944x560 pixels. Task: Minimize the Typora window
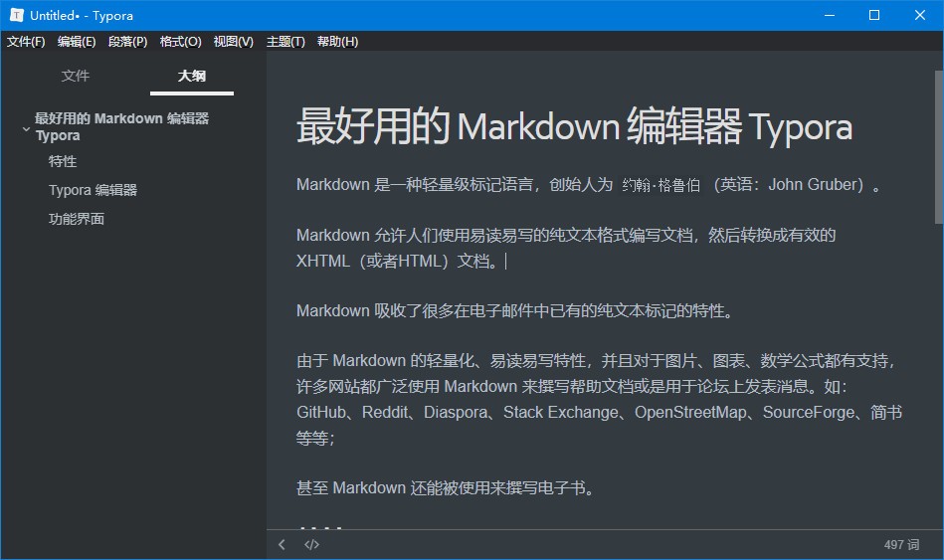pos(830,15)
